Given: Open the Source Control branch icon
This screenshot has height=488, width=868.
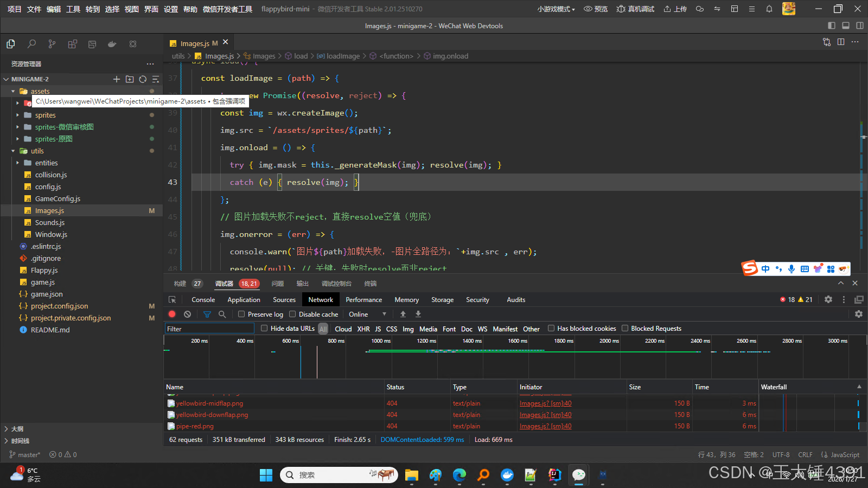Looking at the screenshot, I should pos(52,44).
